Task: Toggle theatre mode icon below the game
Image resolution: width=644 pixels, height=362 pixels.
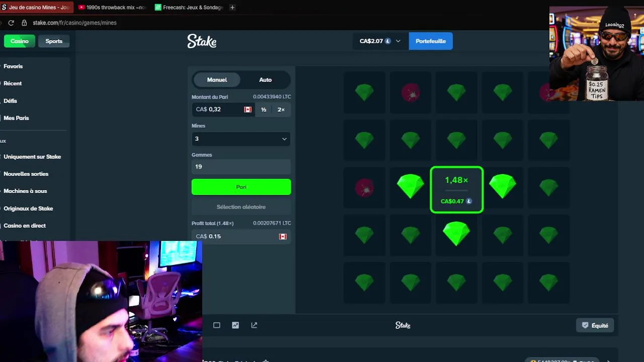Action: [x=217, y=325]
